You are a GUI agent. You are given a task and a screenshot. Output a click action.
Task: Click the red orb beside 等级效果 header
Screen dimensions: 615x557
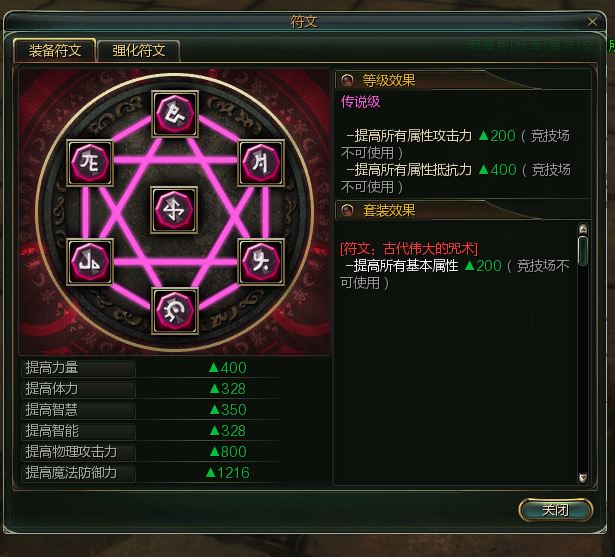click(347, 80)
